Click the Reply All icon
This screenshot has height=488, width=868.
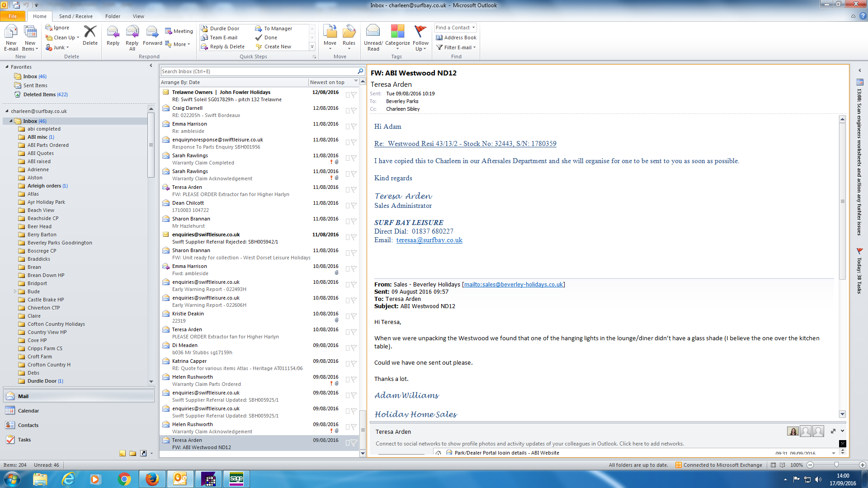coord(132,33)
